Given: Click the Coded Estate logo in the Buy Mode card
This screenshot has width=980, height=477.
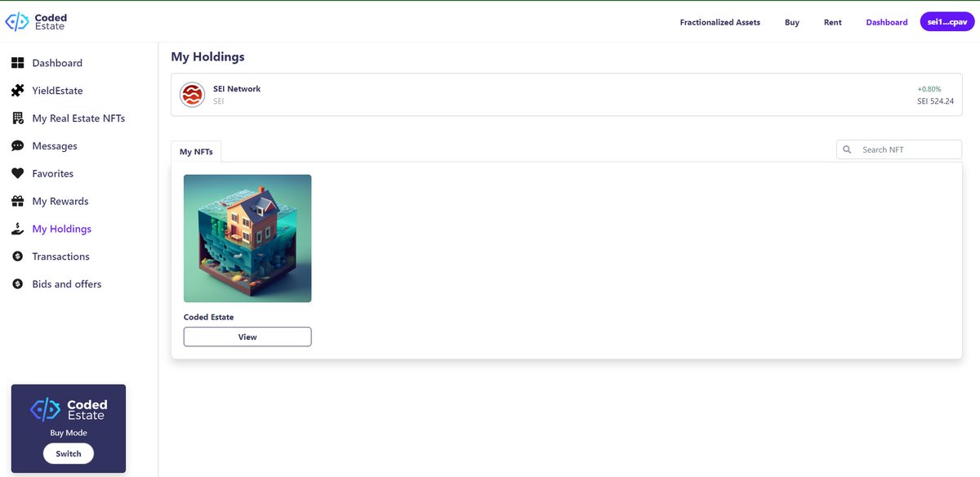Looking at the screenshot, I should point(69,409).
